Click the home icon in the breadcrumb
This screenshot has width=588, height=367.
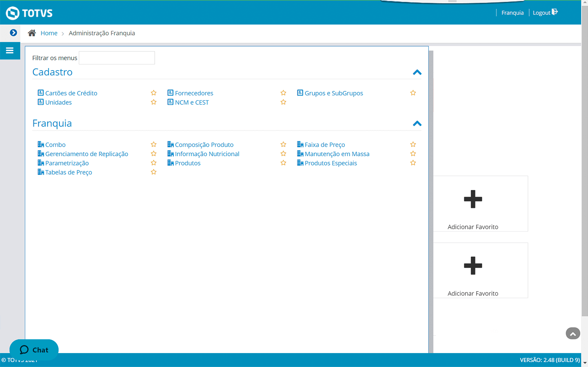pos(32,33)
